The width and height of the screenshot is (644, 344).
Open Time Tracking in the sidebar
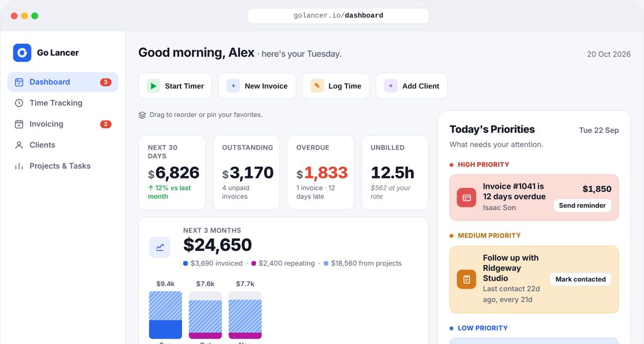(x=63, y=103)
